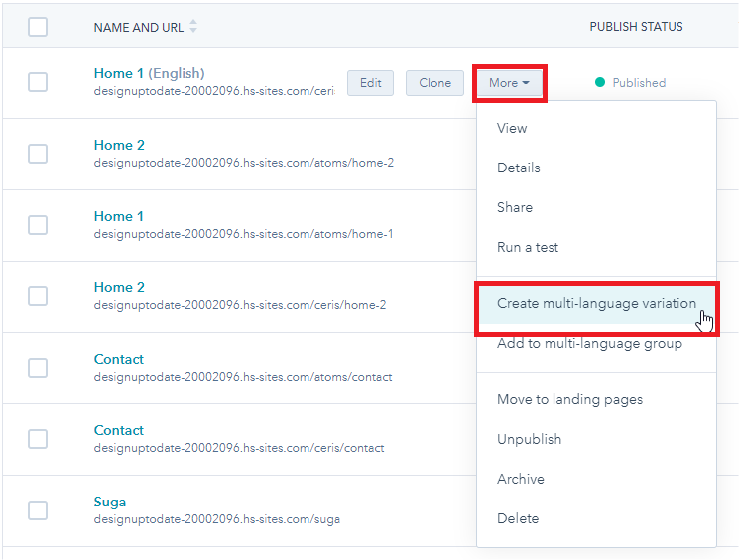Click the green Published status dot
This screenshot has width=739, height=560.
[x=599, y=83]
